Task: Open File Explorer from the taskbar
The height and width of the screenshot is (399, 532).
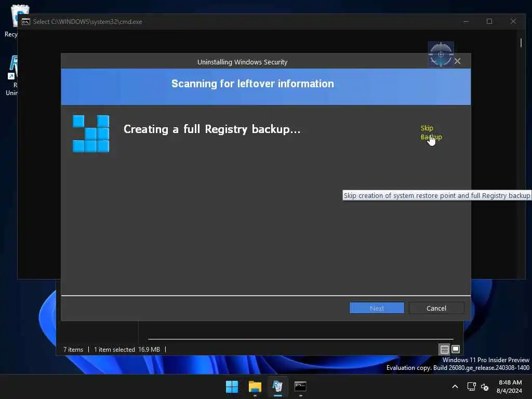Action: [x=255, y=387]
